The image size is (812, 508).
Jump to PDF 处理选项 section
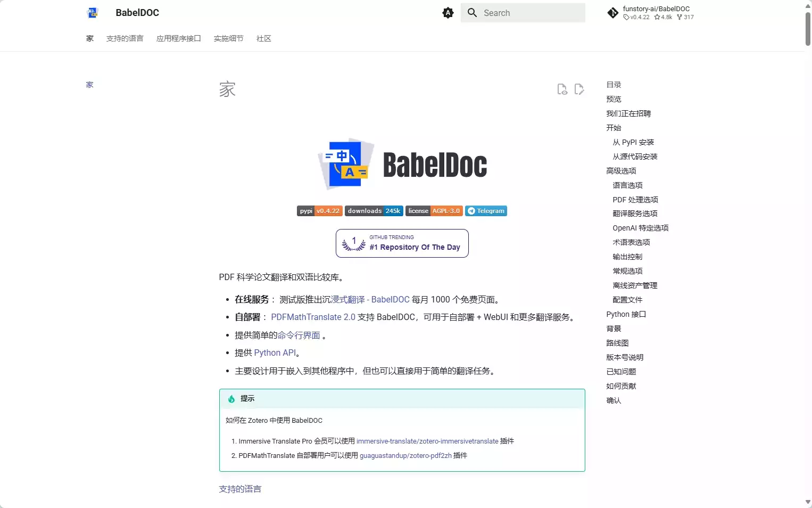pyautogui.click(x=635, y=200)
